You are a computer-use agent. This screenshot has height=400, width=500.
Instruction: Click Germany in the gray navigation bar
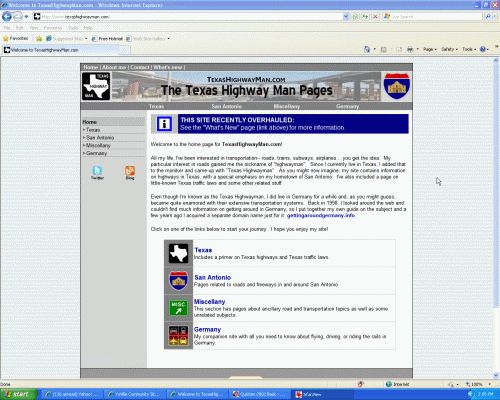tap(347, 106)
